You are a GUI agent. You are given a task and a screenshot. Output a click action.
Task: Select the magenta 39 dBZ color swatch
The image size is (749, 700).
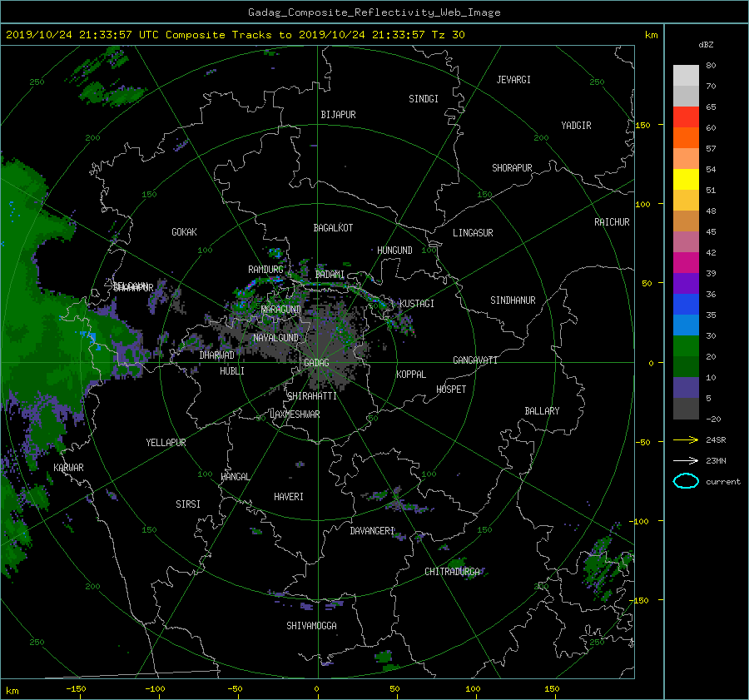click(686, 263)
